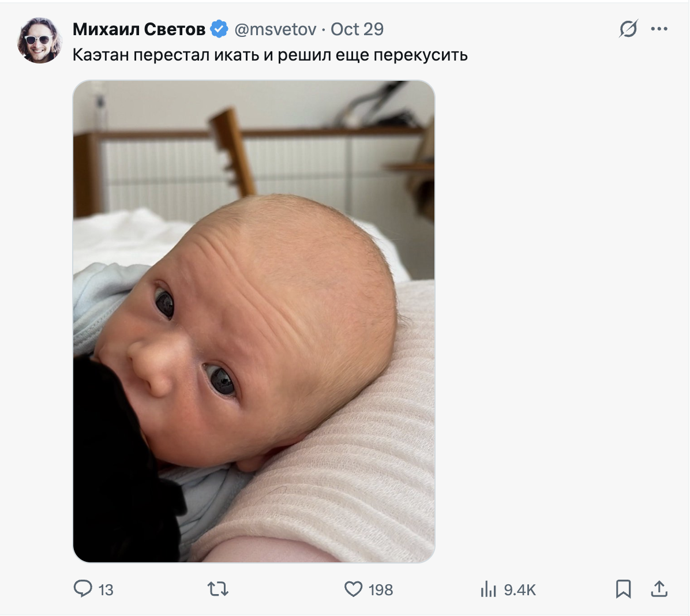Open the tweet via "Oct 29" timestamp
690x616 pixels.
tap(357, 29)
